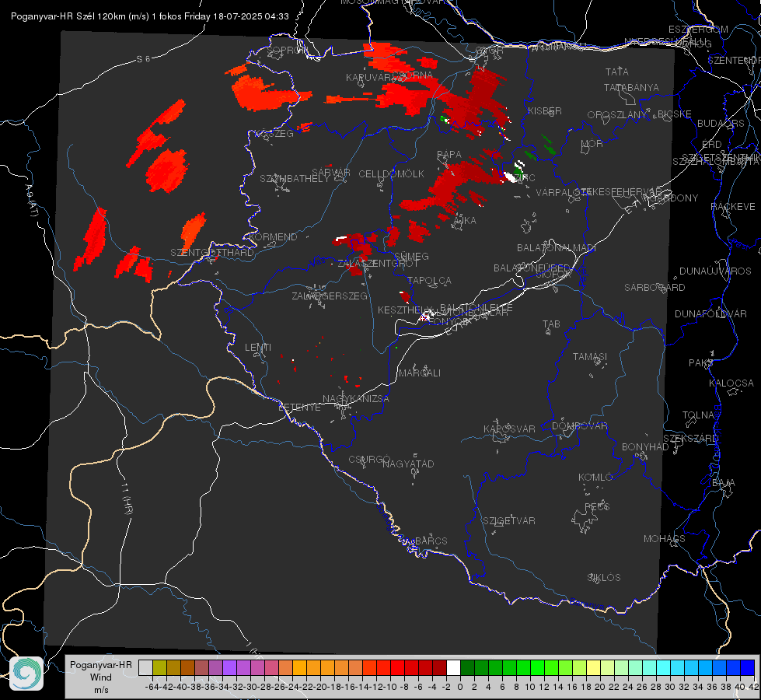Click the SZENTGOTTHARD town label
The image size is (761, 700).
click(212, 253)
